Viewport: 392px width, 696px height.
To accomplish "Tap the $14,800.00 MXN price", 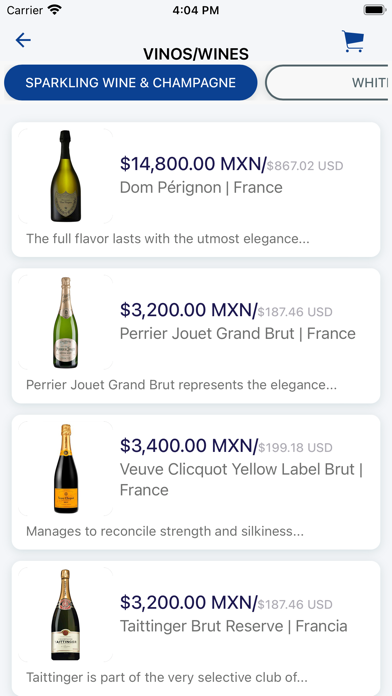I will coord(193,164).
